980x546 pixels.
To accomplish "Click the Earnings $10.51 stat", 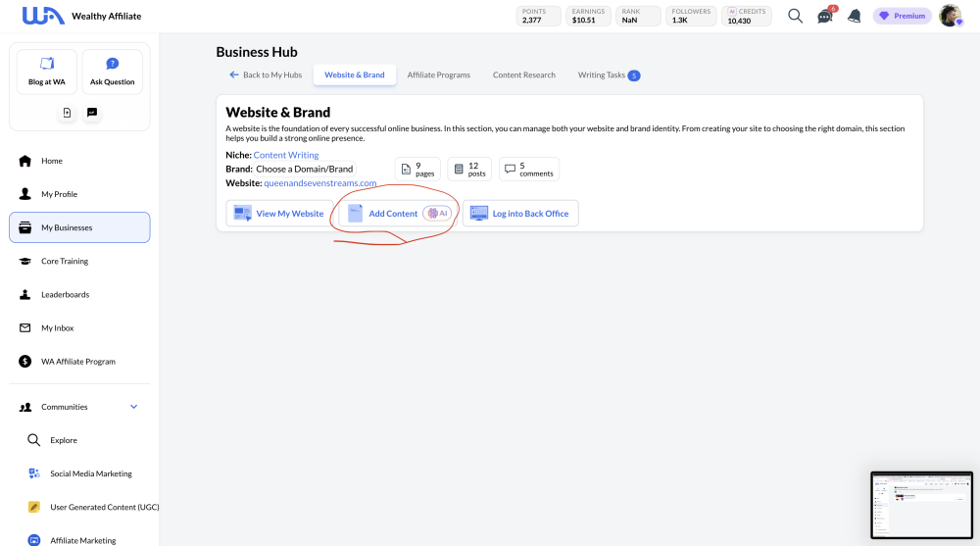I will coord(588,16).
